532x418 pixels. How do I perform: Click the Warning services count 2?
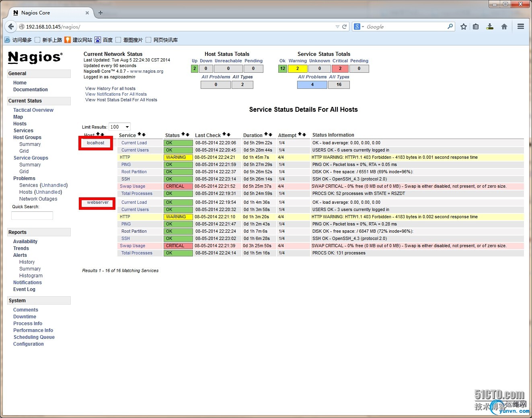[x=298, y=69]
